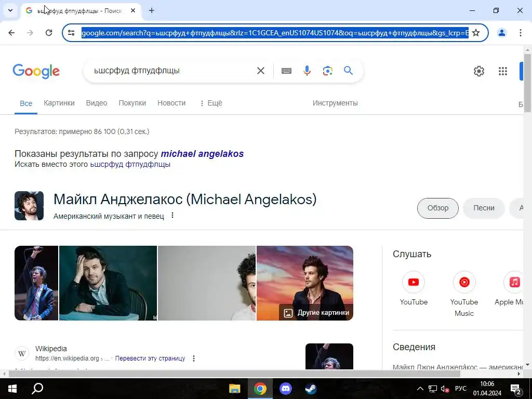Click Michael Angelakos profile thumbnail
532x399 pixels.
(29, 206)
